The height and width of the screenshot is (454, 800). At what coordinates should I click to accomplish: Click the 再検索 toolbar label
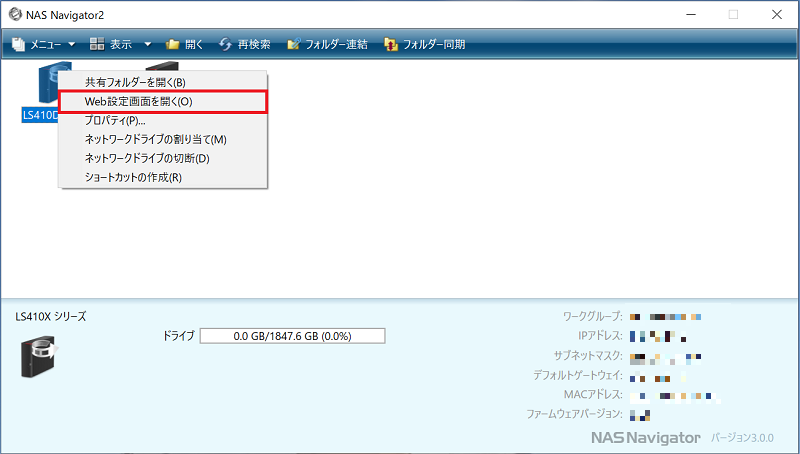(x=254, y=44)
